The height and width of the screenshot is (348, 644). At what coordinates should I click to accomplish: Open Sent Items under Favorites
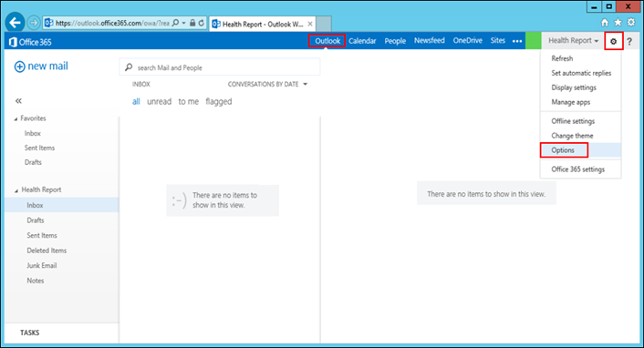tap(39, 148)
